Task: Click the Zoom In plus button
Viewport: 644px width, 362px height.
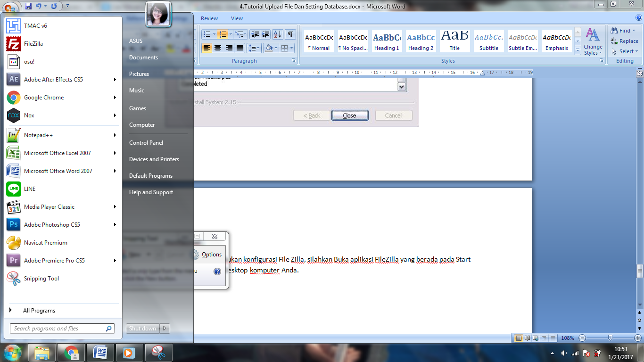Action: point(638,338)
